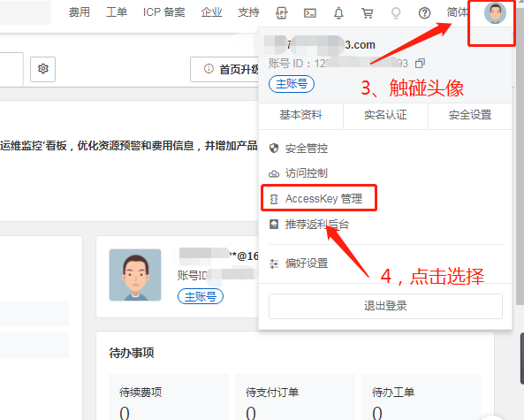Screen dimensions: 524x420
Task: Open the 支持 menu
Action: [x=248, y=12]
